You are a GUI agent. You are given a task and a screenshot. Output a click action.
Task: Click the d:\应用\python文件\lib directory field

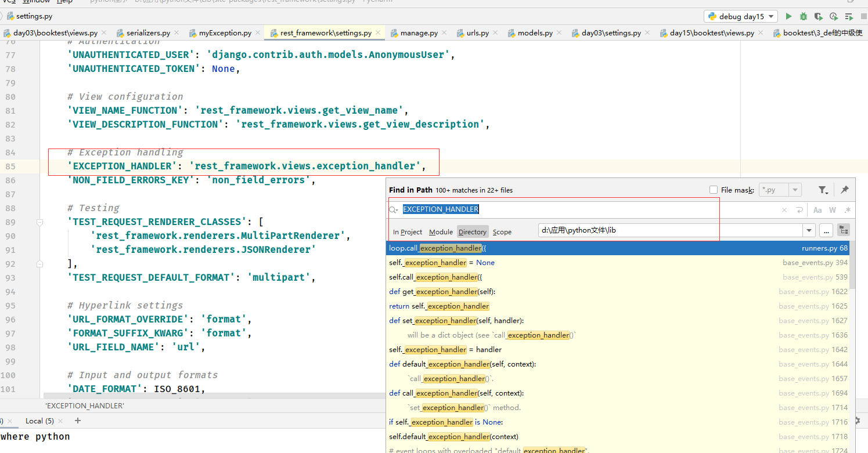point(671,231)
